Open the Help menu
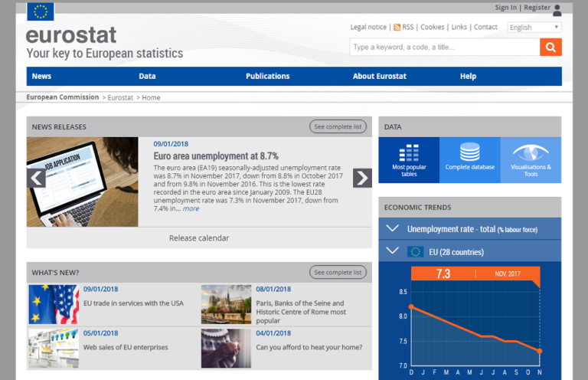This screenshot has height=380, width=588. 468,76
